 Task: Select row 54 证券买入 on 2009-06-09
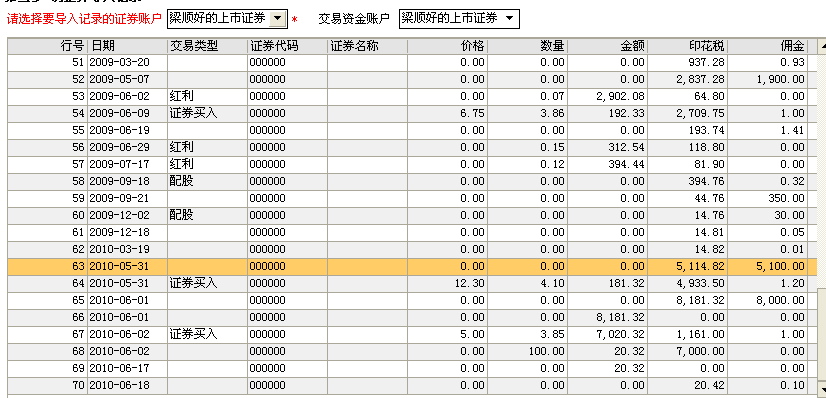tap(407, 113)
